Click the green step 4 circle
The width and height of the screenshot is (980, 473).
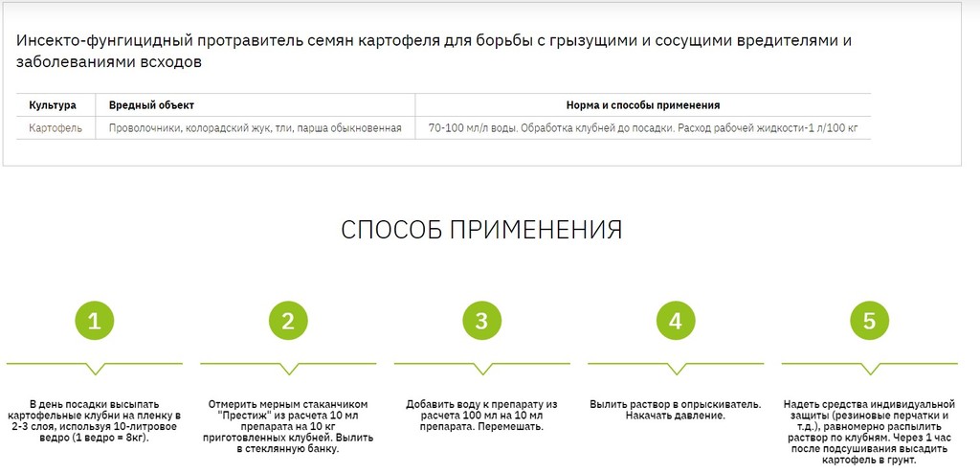[676, 321]
